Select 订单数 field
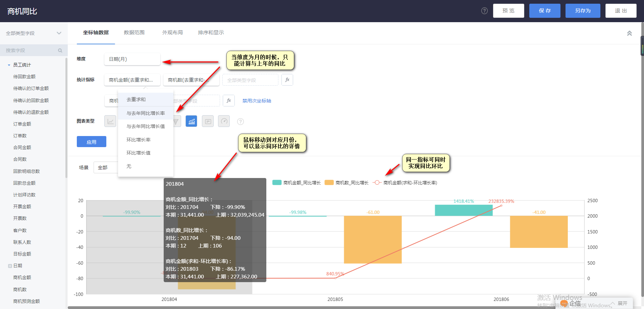644x309 pixels. click(20, 136)
